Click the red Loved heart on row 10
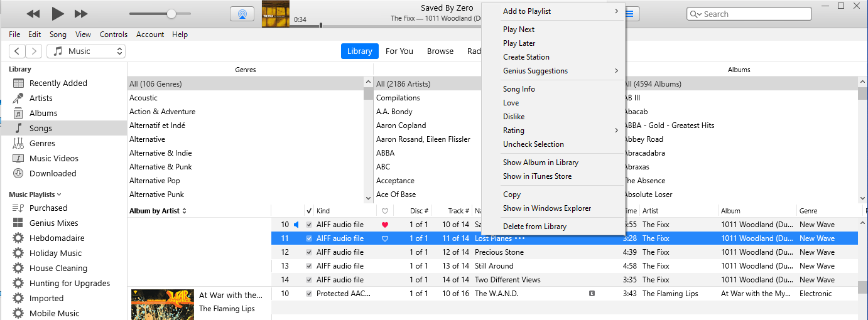Viewport: 868px width, 320px height. click(x=385, y=225)
